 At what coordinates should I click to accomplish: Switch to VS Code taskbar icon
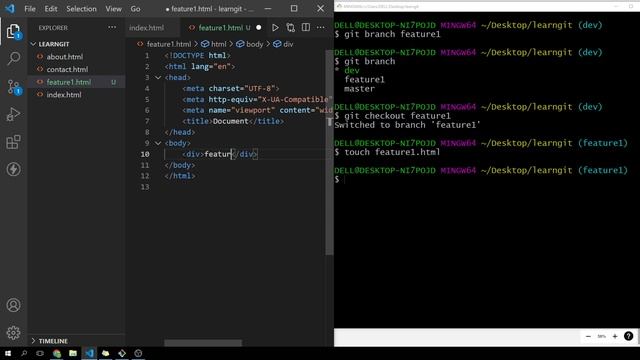[89, 353]
